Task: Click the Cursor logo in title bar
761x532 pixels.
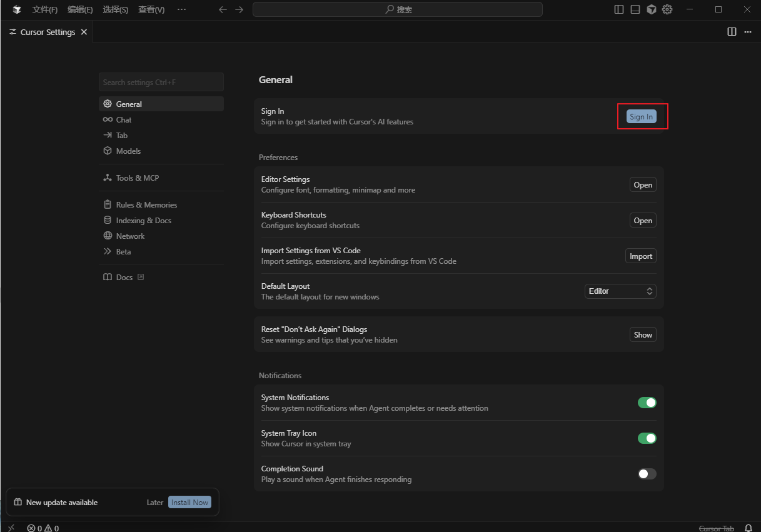Action: [x=17, y=9]
